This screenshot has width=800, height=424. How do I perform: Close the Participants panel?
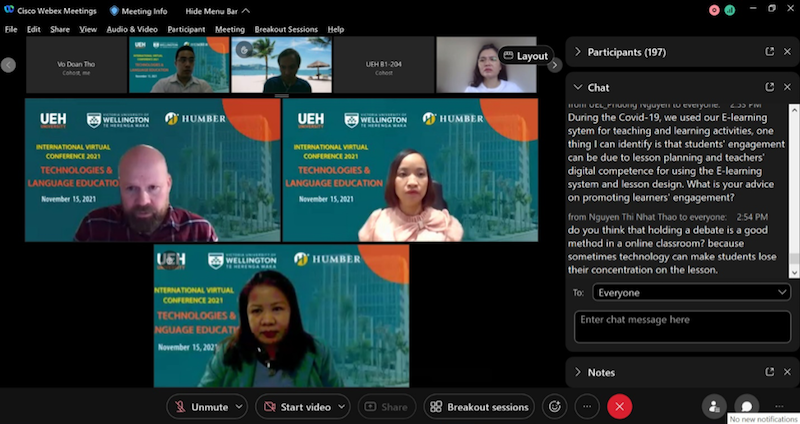[x=787, y=52]
